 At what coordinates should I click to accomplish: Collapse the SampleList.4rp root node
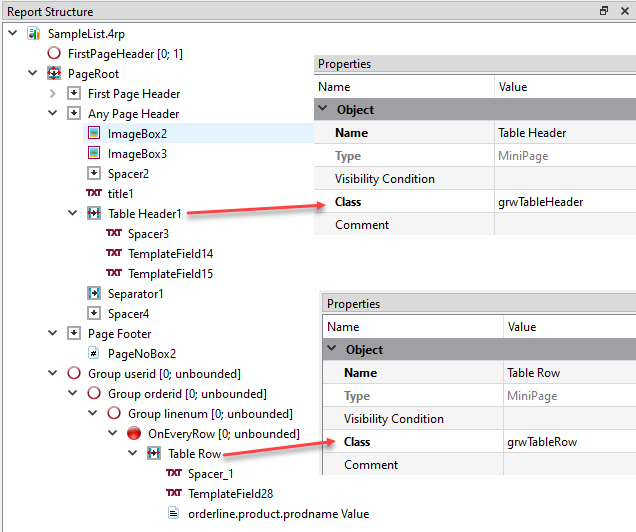(13, 33)
